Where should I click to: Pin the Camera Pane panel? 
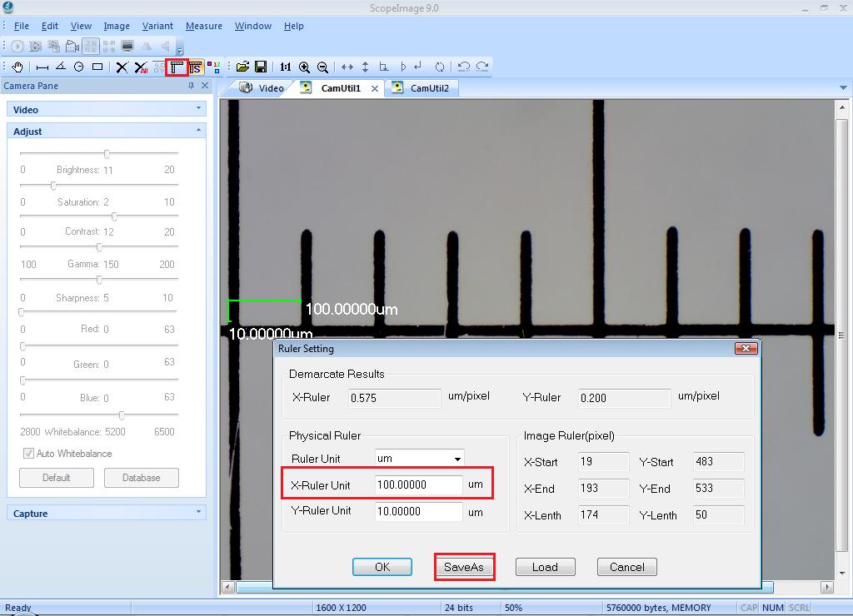point(191,86)
